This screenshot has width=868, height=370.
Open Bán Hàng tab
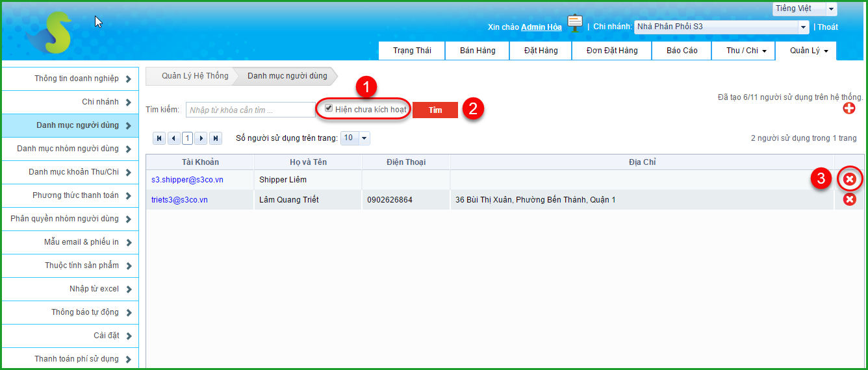click(x=477, y=51)
